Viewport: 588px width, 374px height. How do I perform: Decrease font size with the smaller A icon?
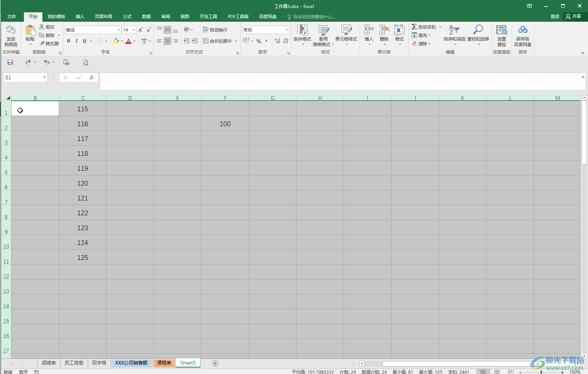pyautogui.click(x=149, y=30)
